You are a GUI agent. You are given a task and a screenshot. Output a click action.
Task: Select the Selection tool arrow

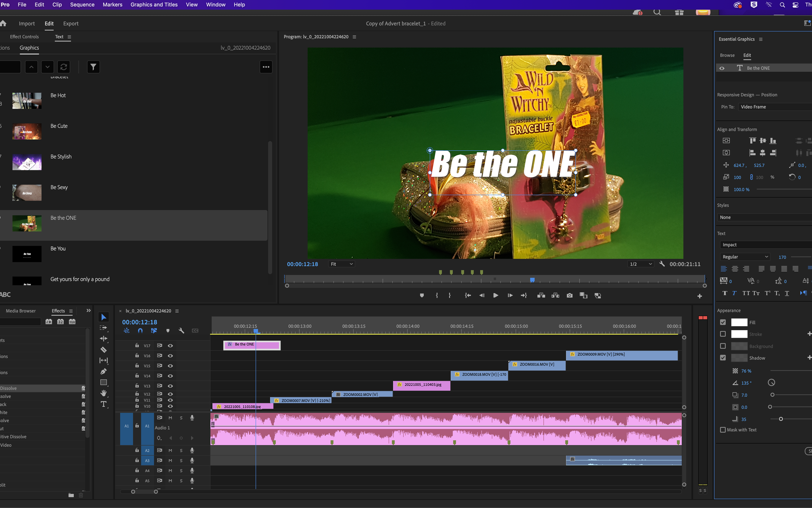click(x=103, y=317)
